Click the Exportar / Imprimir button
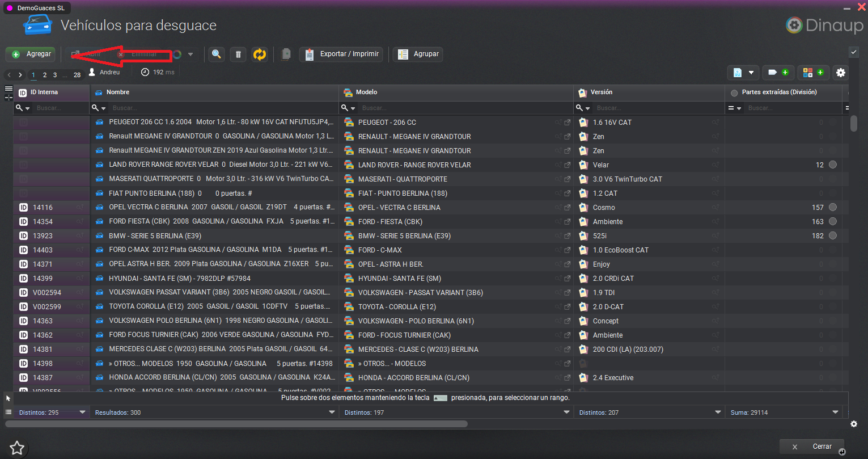The height and width of the screenshot is (459, 868). (x=341, y=54)
